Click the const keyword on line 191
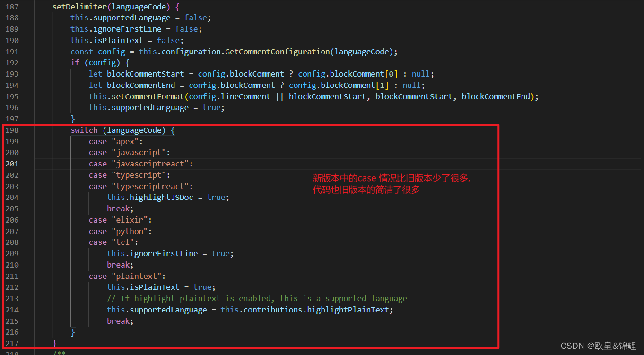 (82, 52)
